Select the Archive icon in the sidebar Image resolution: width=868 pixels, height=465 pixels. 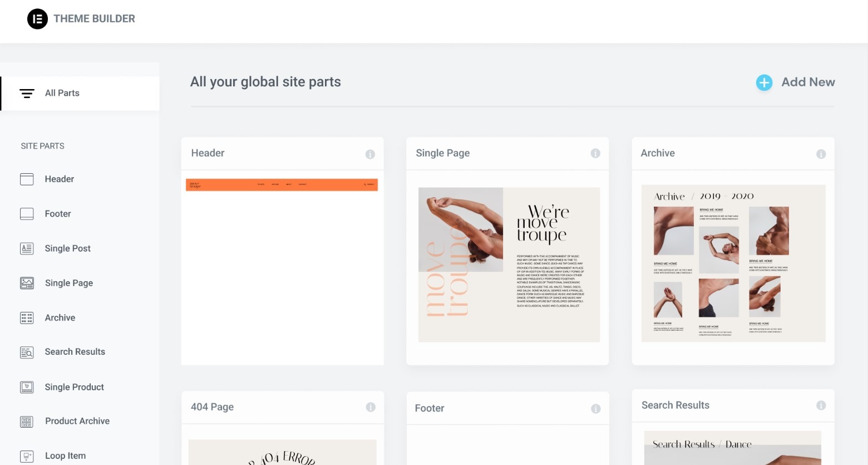26,317
